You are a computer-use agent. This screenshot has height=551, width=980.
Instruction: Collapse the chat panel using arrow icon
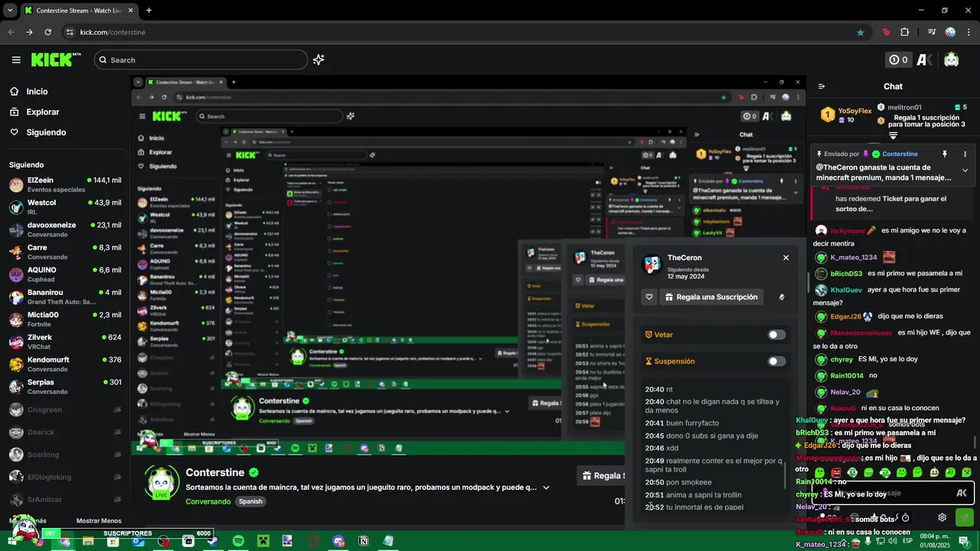(x=822, y=86)
